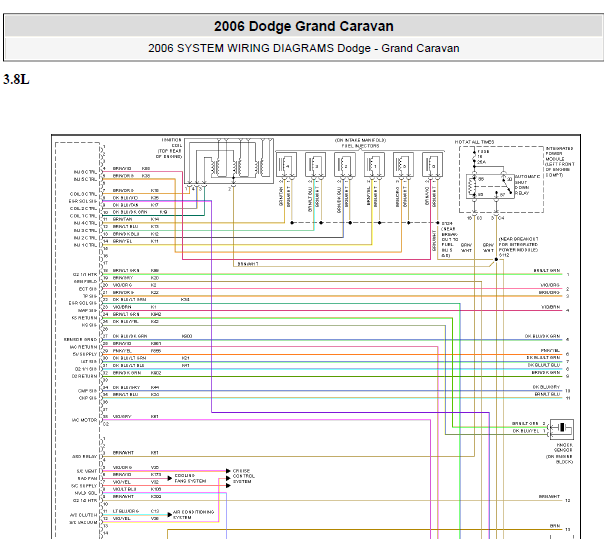Click the "ECT SIG" pin label

click(88, 289)
